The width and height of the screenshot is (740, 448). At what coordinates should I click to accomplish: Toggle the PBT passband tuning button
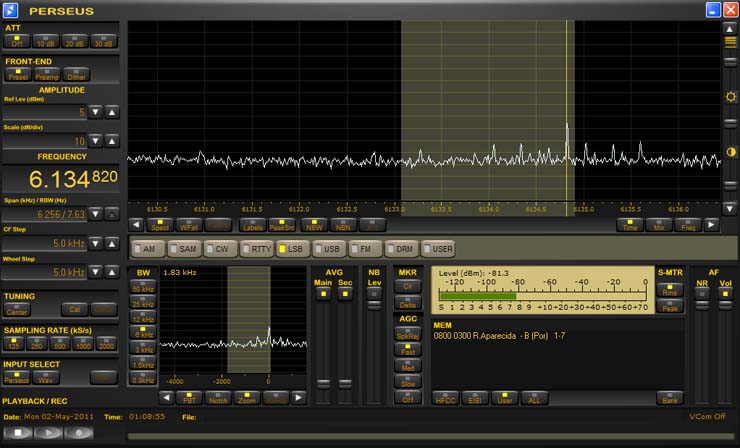click(189, 398)
